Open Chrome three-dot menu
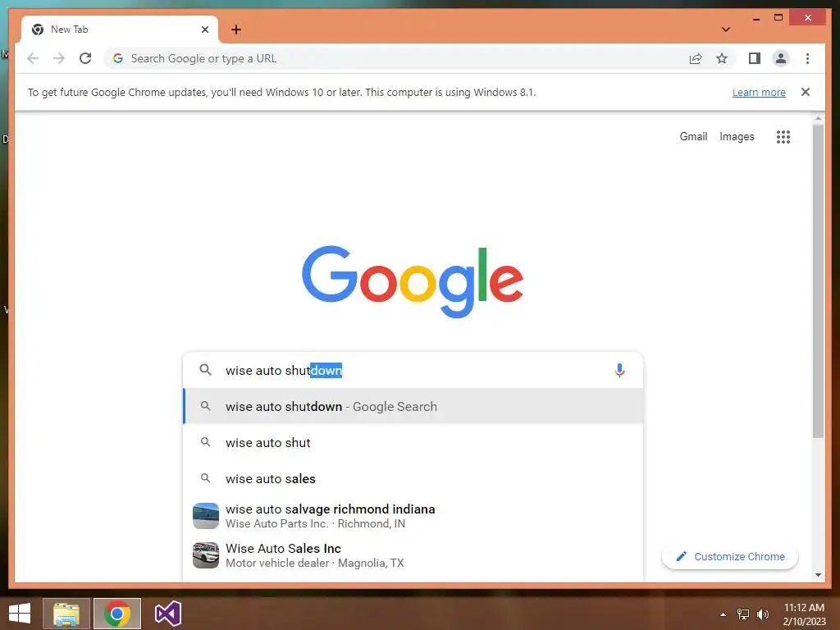The width and height of the screenshot is (840, 630). pyautogui.click(x=807, y=58)
